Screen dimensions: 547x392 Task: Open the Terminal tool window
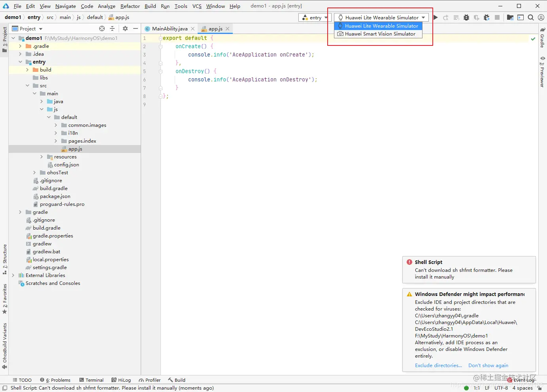91,380
